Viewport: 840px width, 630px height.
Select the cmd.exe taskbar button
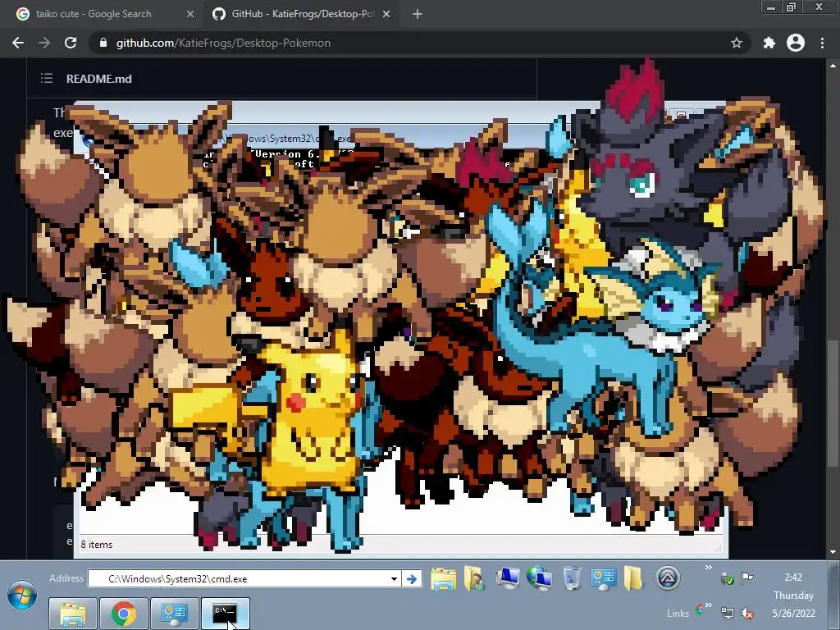(225, 614)
